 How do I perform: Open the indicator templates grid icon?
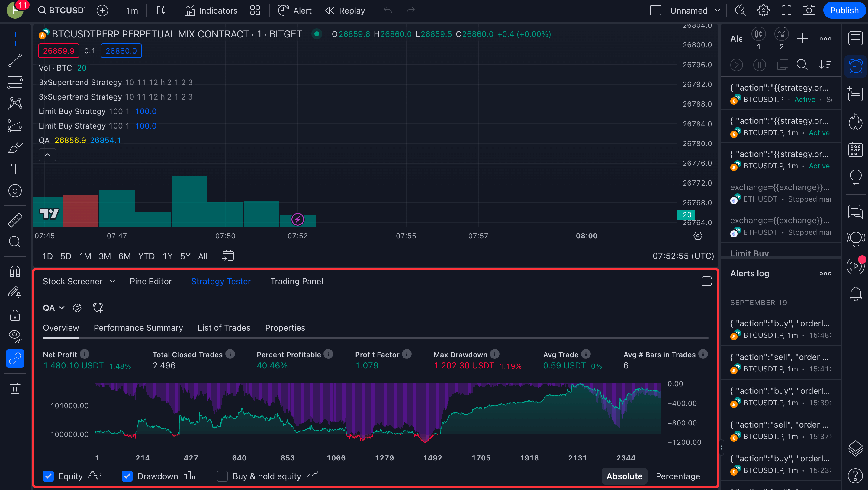(255, 11)
